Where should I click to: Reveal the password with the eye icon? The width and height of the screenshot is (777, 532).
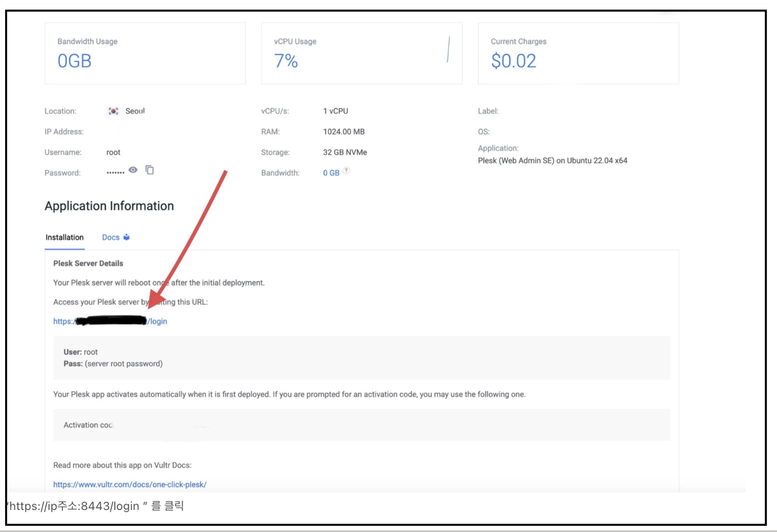133,170
